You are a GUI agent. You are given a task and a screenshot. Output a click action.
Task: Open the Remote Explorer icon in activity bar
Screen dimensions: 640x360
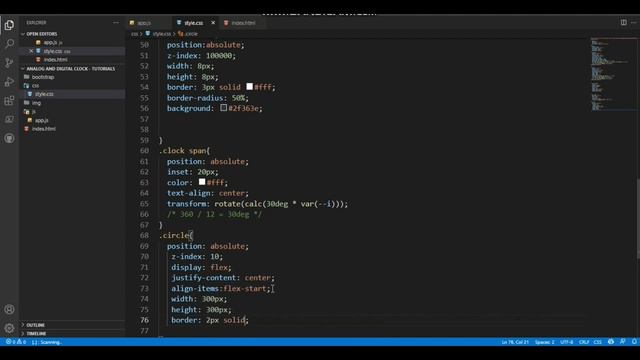9,119
